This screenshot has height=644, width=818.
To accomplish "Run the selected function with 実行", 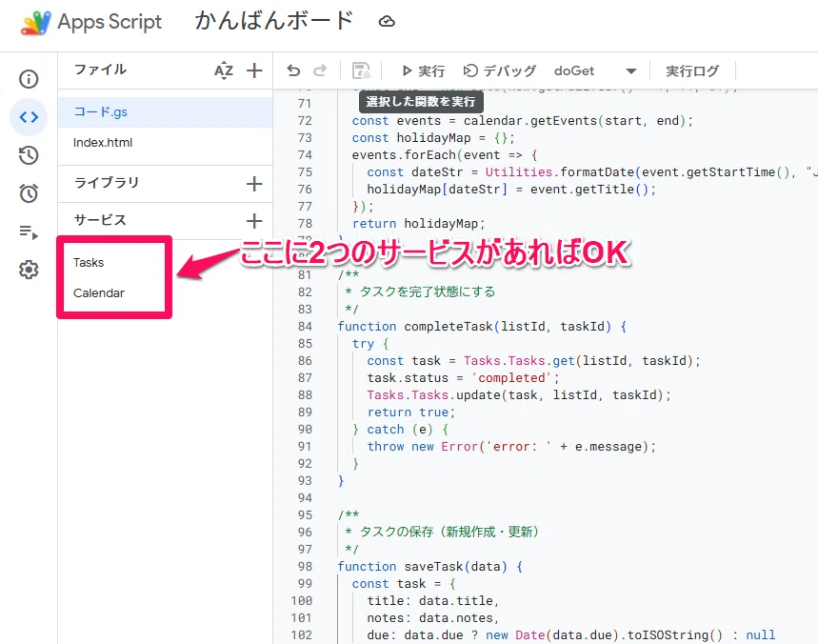I will pyautogui.click(x=423, y=70).
